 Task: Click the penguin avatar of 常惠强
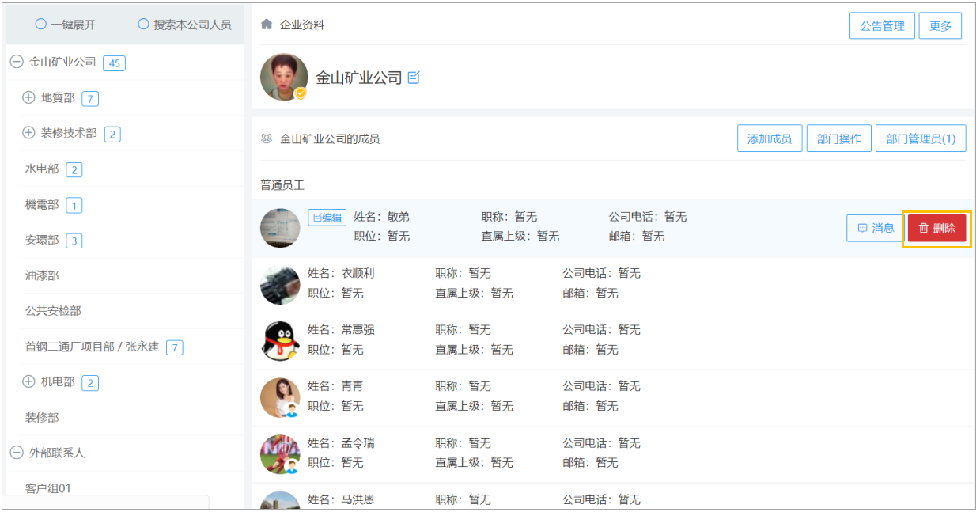pos(280,341)
